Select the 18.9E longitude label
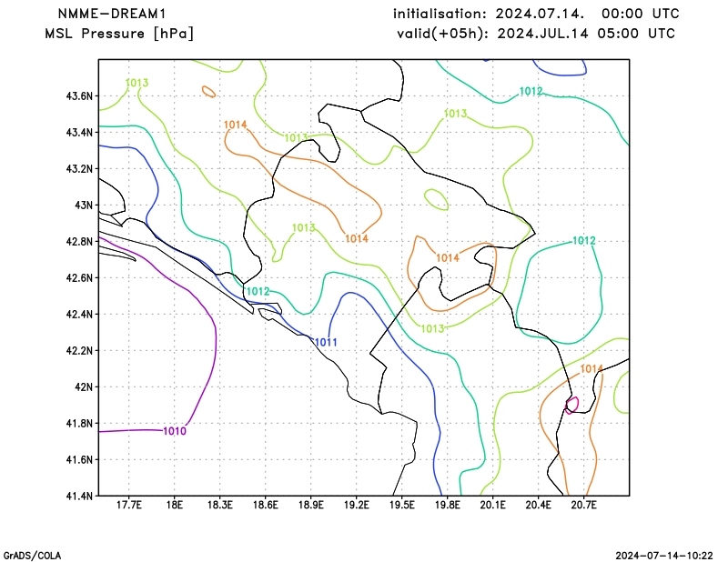728x562 pixels. pos(311,505)
